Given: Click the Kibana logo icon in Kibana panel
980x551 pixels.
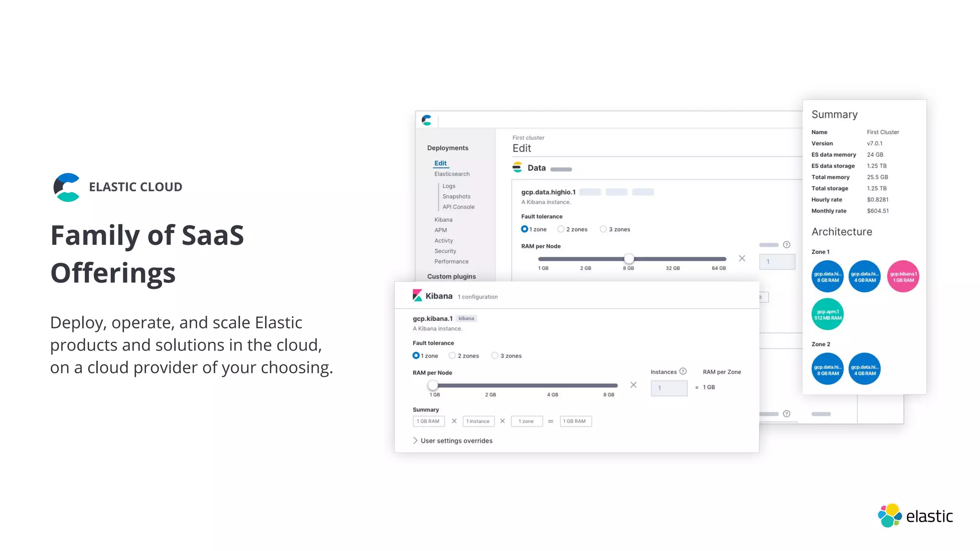Looking at the screenshot, I should [x=417, y=296].
